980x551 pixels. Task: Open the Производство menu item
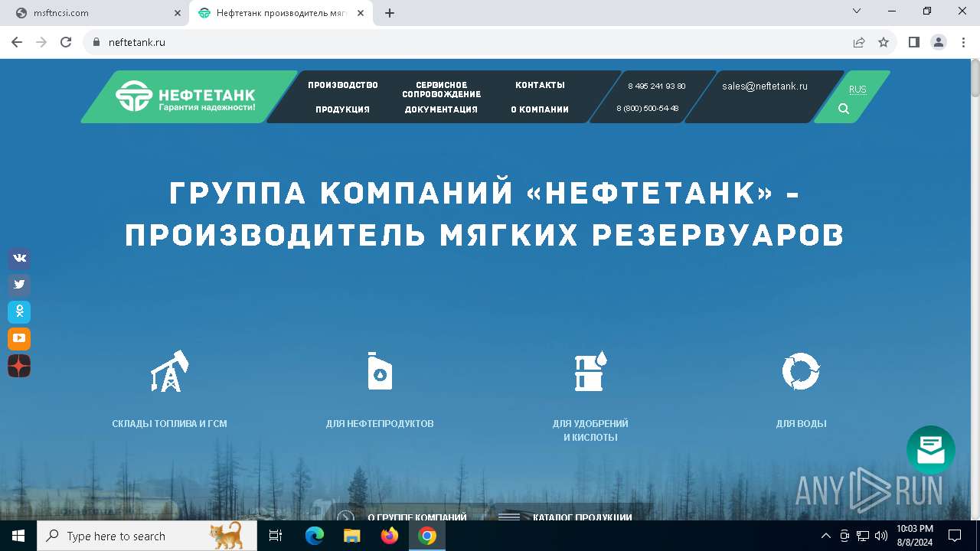tap(343, 85)
